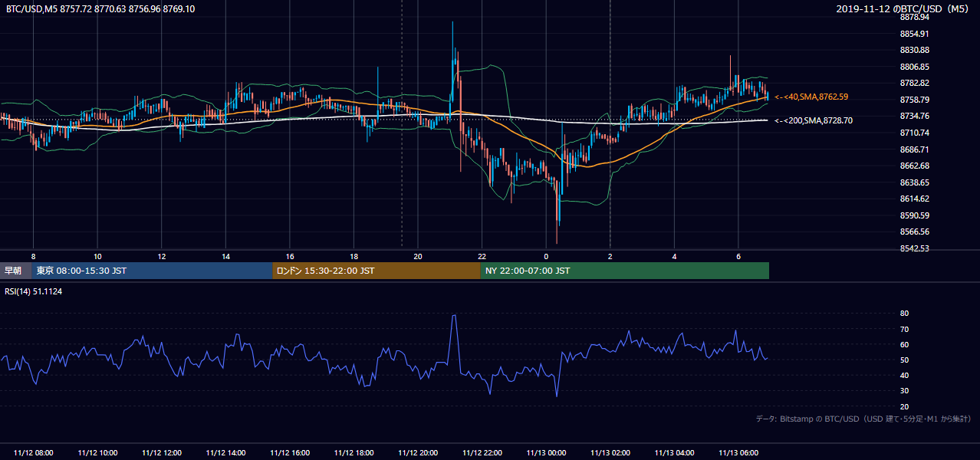Screen dimensions: 980x460
Task: Click price axis label 8806.85
Action: [914, 67]
